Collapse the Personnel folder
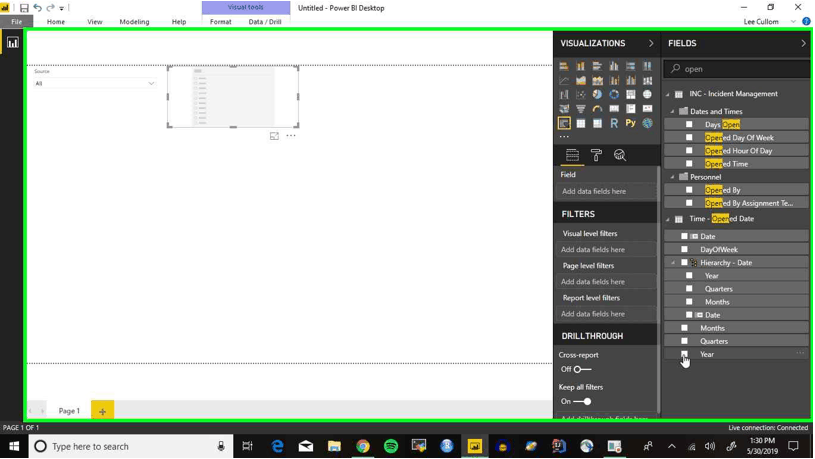Screen dimensions: 815x459 pyautogui.click(x=673, y=177)
